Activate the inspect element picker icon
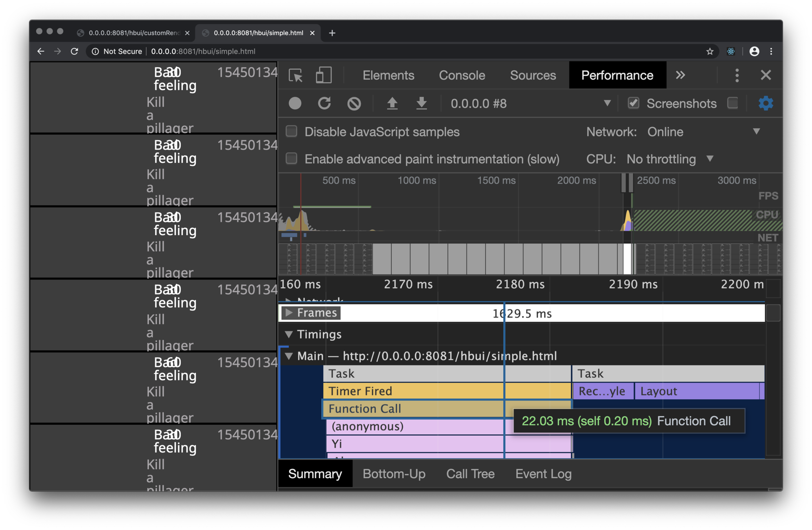Screen dimensions: 812x530 click(x=295, y=75)
